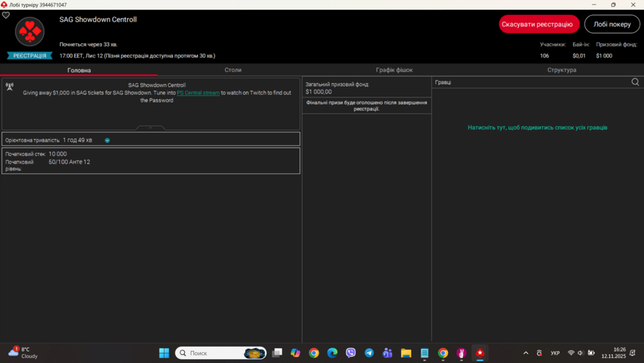
Task: Click the broadcast antenna icon in the announcement
Action: click(x=10, y=86)
